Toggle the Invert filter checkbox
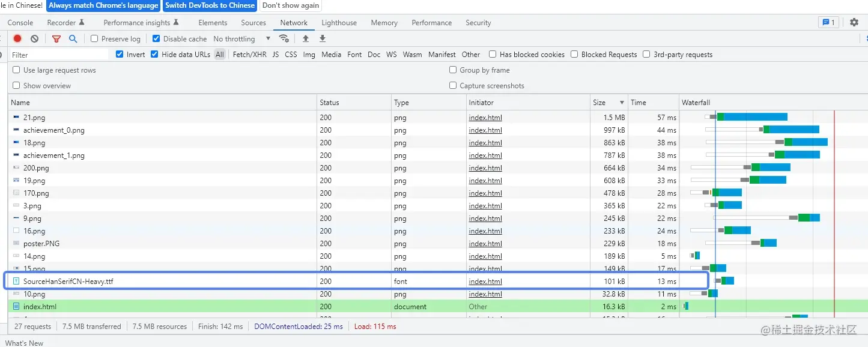 point(120,54)
